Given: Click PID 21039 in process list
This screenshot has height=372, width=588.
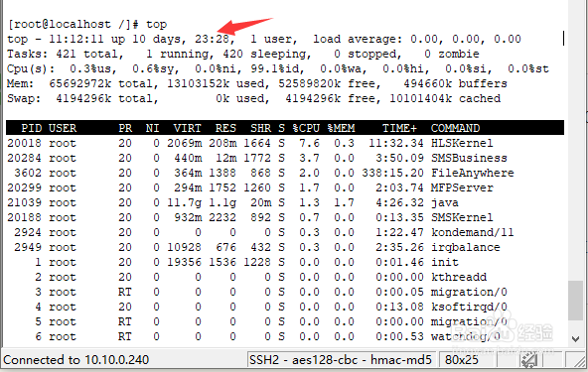Looking at the screenshot, I should coord(24,202).
